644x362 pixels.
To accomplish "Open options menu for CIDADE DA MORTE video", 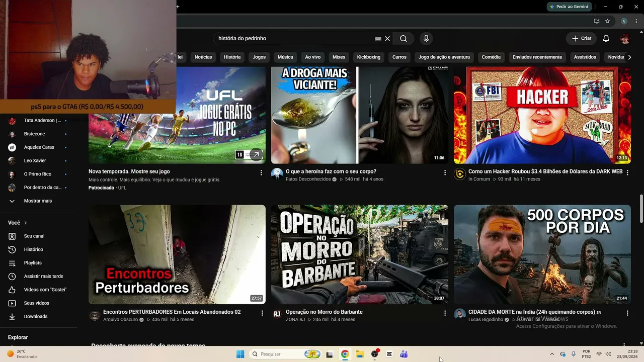I will (627, 313).
